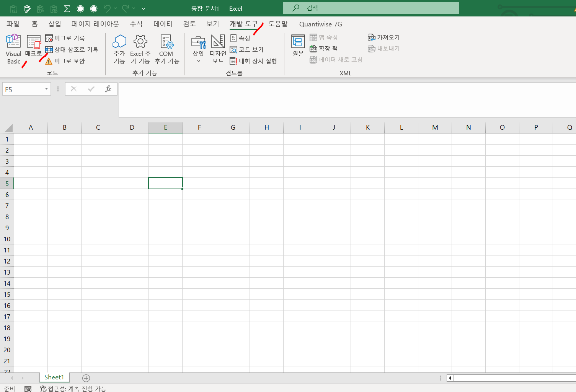Click 대화 상자 실행 button
Image resolution: width=576 pixels, height=392 pixels.
click(253, 61)
